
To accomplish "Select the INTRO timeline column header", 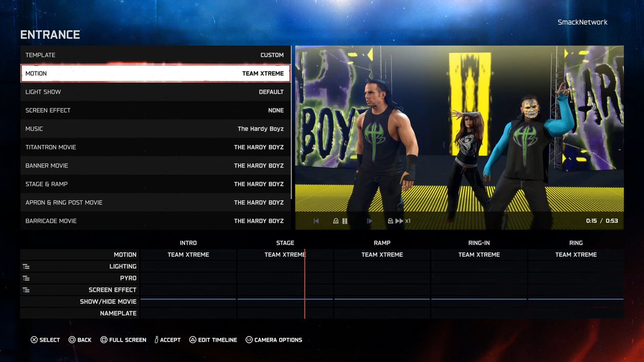I will [188, 243].
